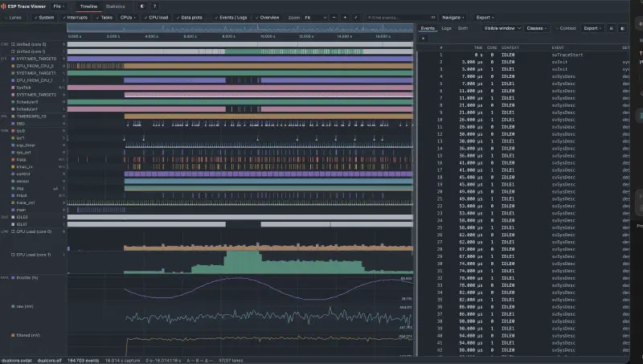The height and width of the screenshot is (364, 643).
Task: Open the CPUs dropdown
Action: (128, 18)
